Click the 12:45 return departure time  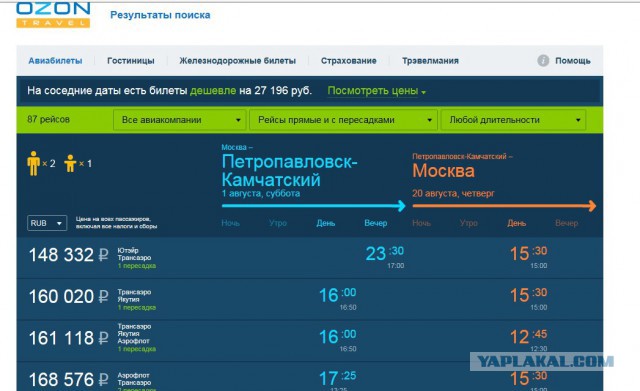tap(529, 336)
